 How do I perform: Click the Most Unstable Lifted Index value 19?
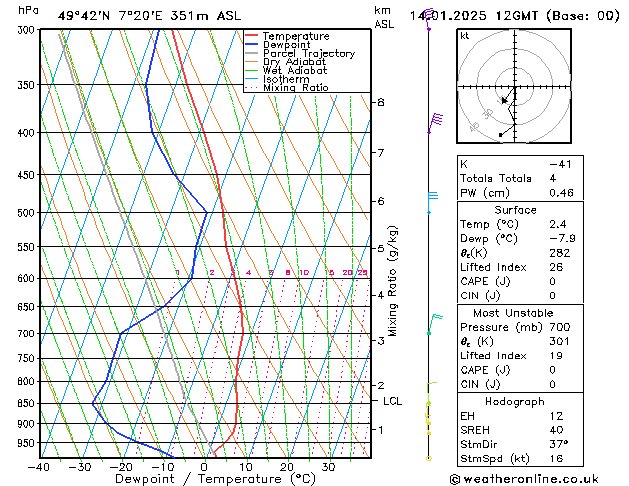tap(556, 356)
